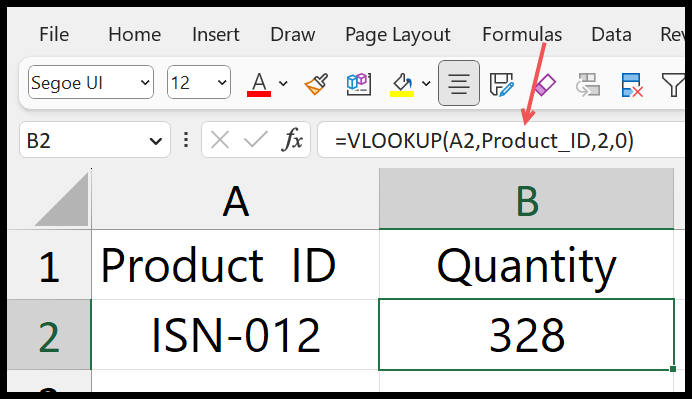Viewport: 692px width, 399px height.
Task: Click the eraser clear icon
Action: click(x=545, y=85)
